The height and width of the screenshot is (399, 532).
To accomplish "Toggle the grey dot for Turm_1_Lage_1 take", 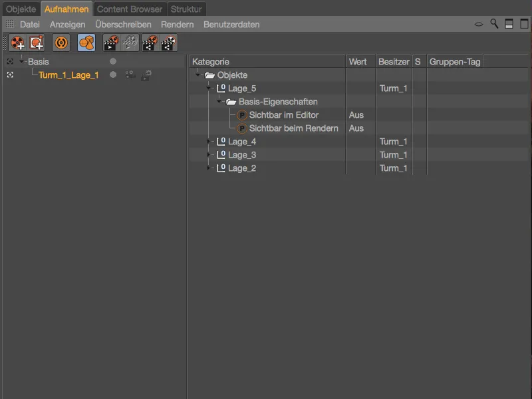I will point(113,74).
